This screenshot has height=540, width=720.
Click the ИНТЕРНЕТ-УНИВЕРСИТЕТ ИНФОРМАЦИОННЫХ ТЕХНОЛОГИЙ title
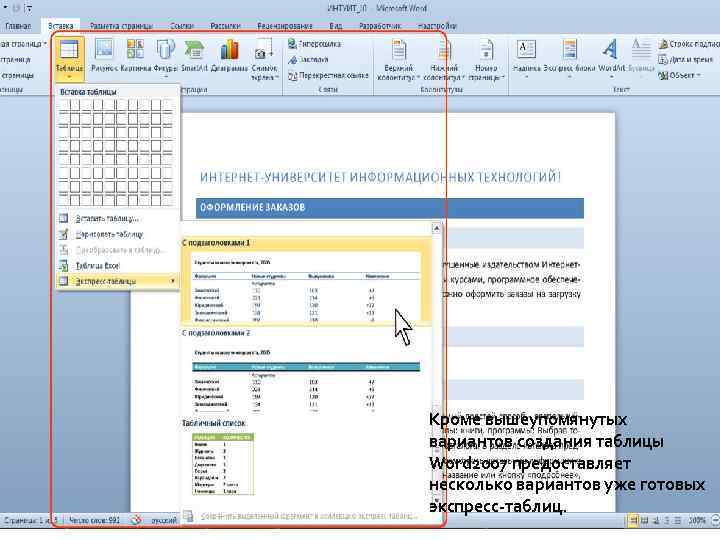click(x=380, y=177)
